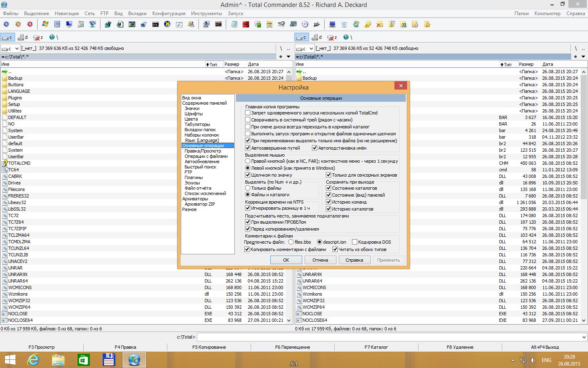The width and height of the screenshot is (588, 368).
Task: Open the checklist toolbar icon
Action: tap(179, 25)
